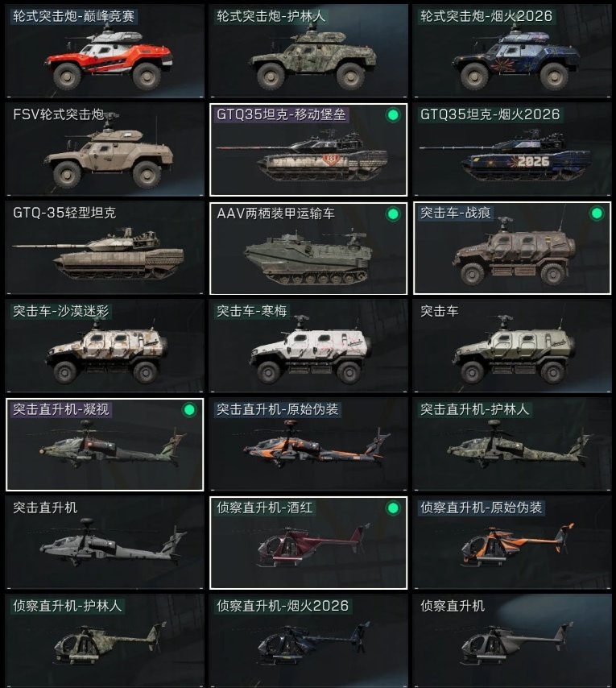Choose the 突击车-寒梅 white skin
The width and height of the screenshot is (616, 688).
308,346
